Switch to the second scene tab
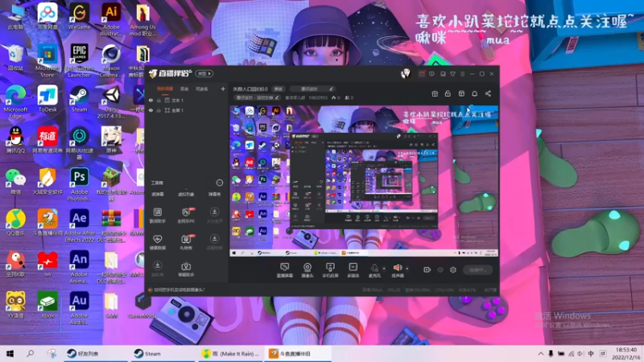 [x=184, y=88]
